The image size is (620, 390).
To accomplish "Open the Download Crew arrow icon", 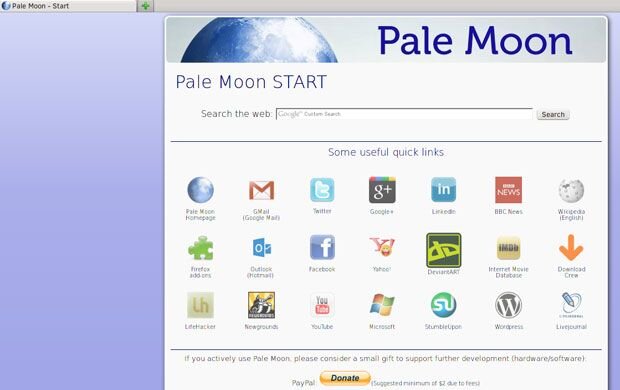I will point(571,248).
